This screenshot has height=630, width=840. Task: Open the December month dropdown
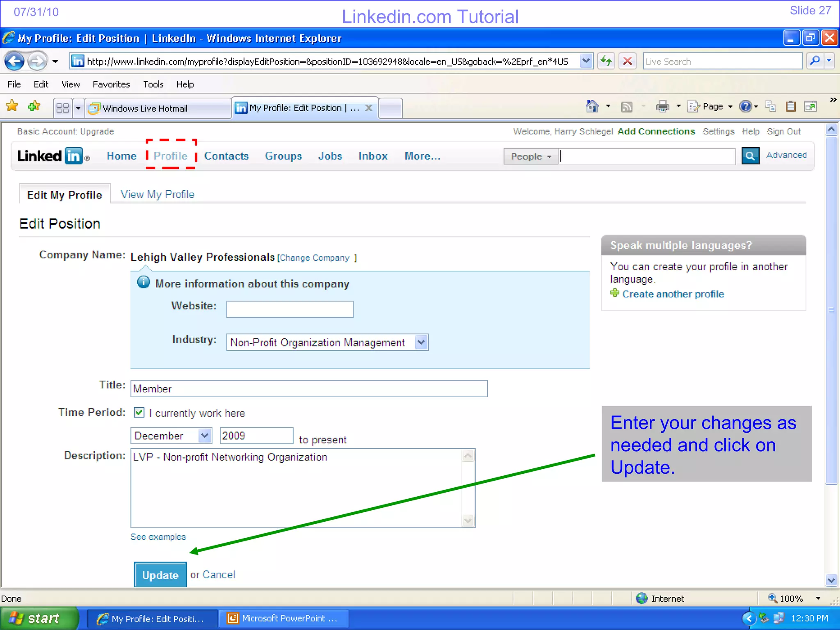205,436
